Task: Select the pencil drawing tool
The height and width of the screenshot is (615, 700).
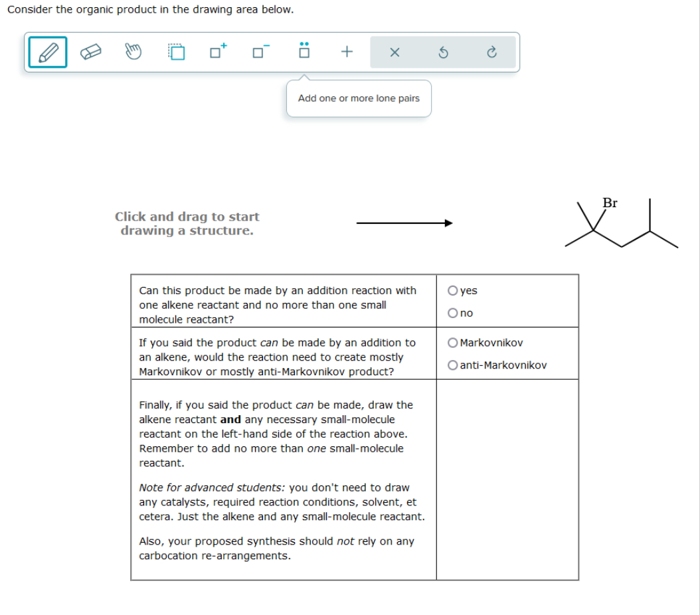Action: click(x=46, y=52)
